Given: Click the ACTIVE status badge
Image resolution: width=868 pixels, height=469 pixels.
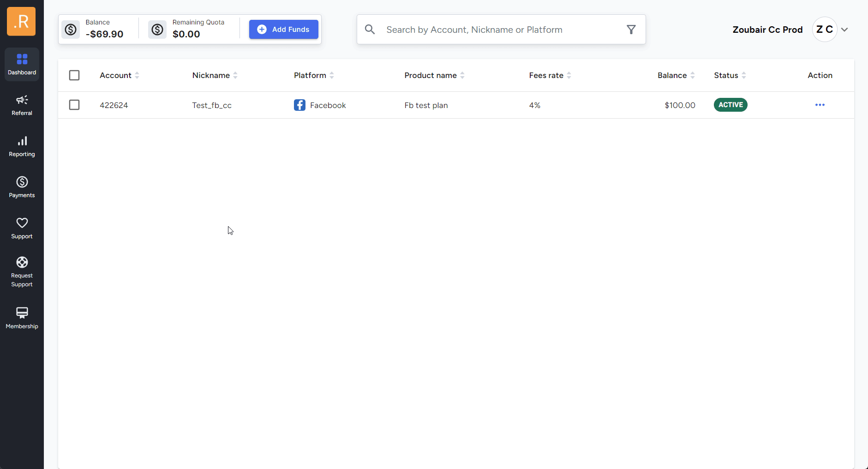Looking at the screenshot, I should (730, 105).
